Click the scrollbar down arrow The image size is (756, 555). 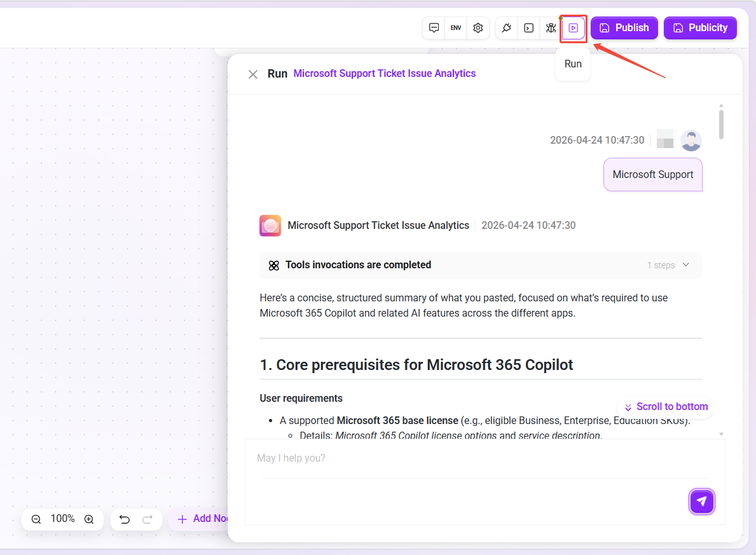[x=721, y=434]
